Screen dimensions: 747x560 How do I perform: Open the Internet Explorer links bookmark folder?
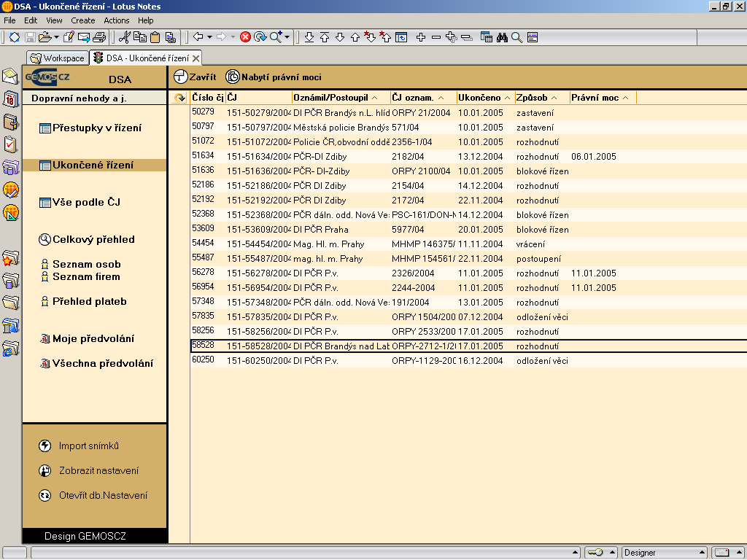[x=10, y=349]
